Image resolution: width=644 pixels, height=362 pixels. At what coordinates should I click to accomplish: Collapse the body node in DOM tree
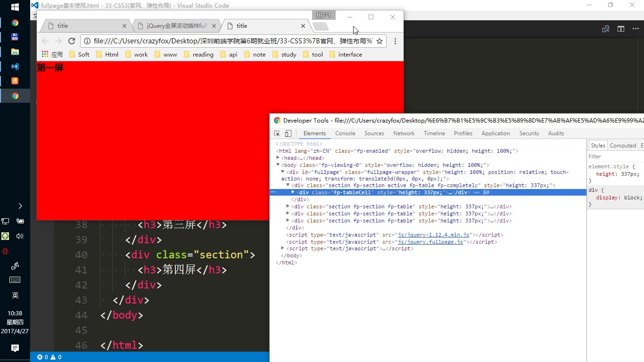(x=278, y=165)
